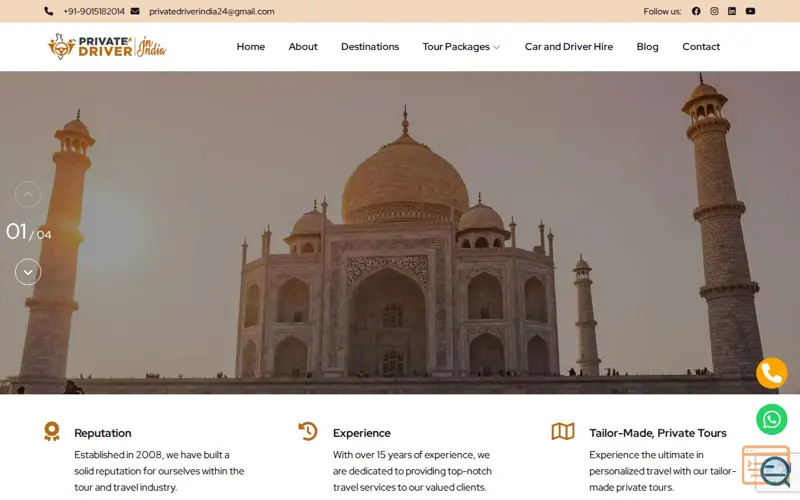
Task: Expand the Tour Packages dropdown chevron
Action: pyautogui.click(x=496, y=47)
